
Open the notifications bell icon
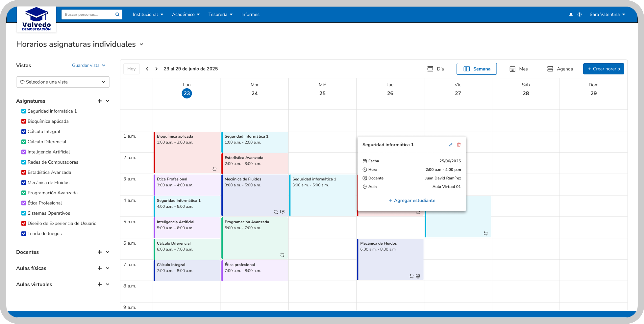(x=571, y=14)
